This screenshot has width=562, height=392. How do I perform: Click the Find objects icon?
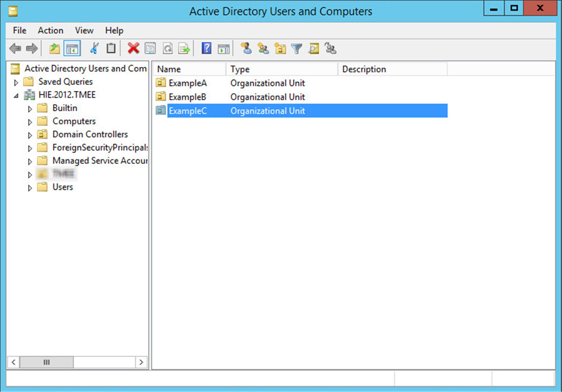coord(314,48)
